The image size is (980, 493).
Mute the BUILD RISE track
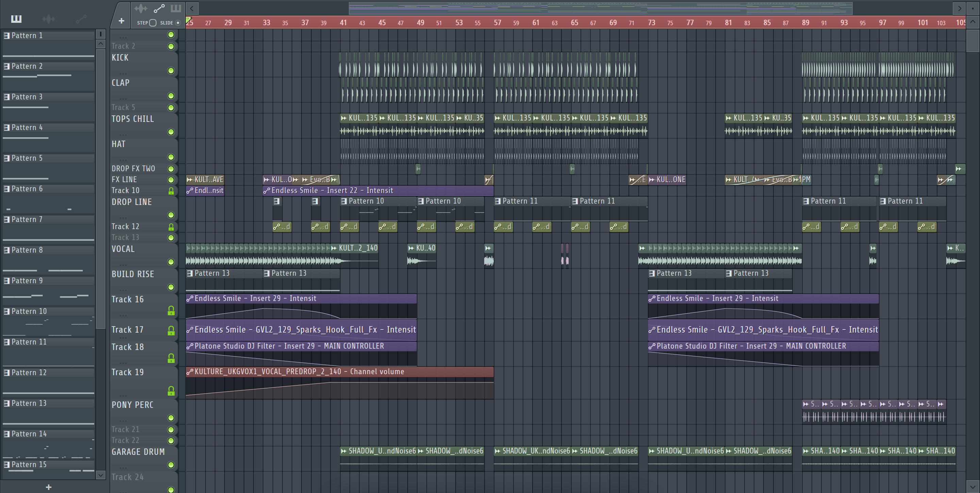tap(171, 287)
